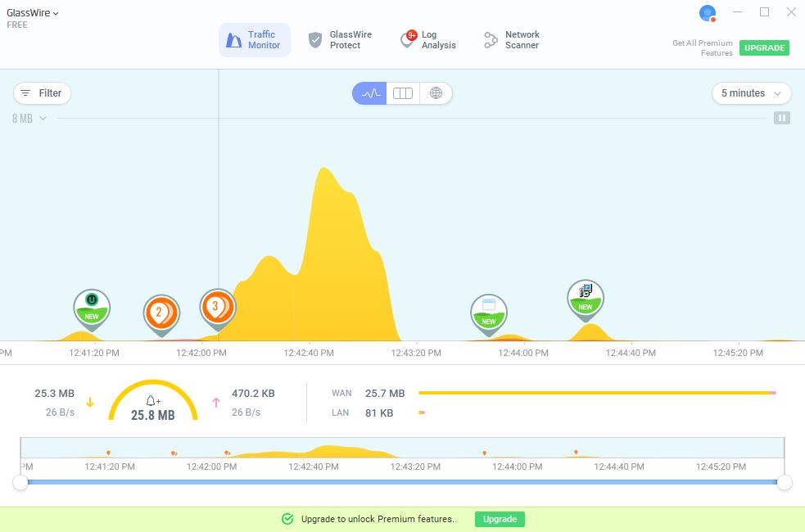Click the 25.8 MB total usage value
The width and height of the screenshot is (805, 532).
click(x=153, y=415)
